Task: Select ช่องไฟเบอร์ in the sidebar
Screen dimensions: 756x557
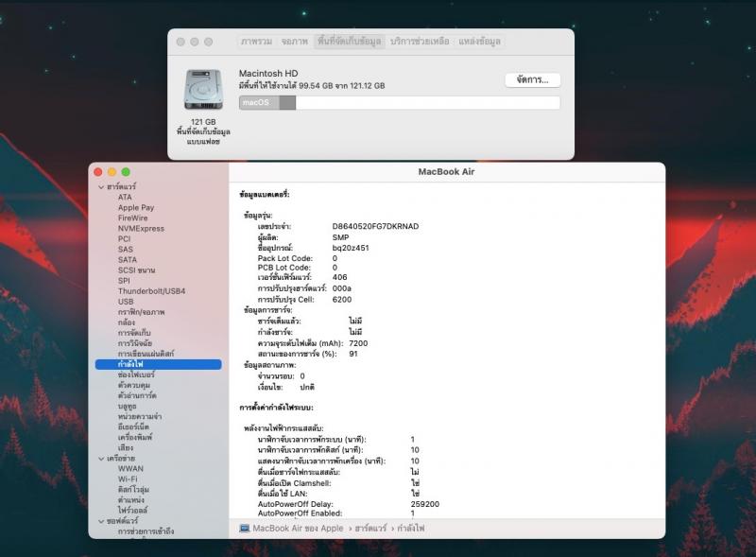Action: [136, 374]
